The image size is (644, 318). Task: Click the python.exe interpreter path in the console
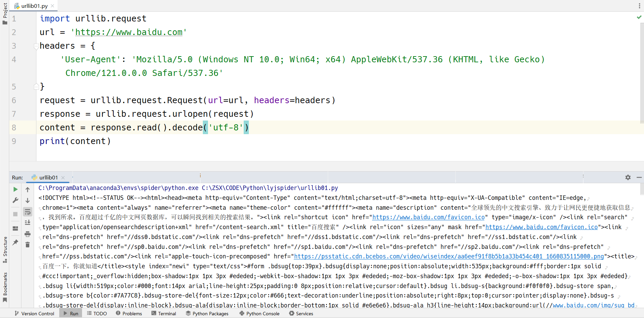point(118,188)
